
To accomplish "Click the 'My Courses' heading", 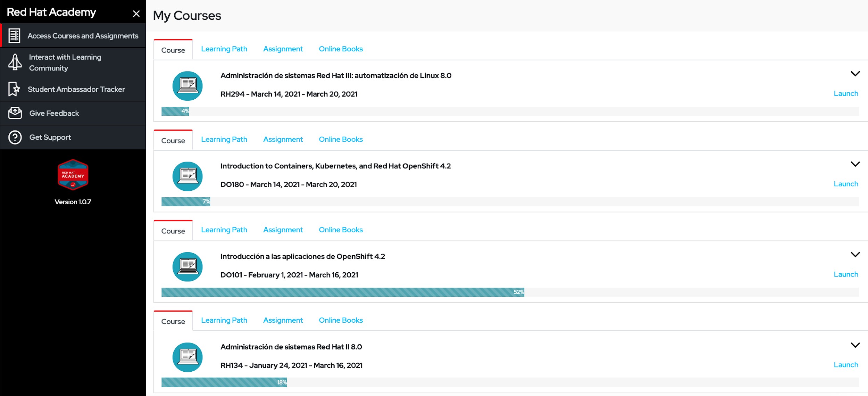I will 187,16.
